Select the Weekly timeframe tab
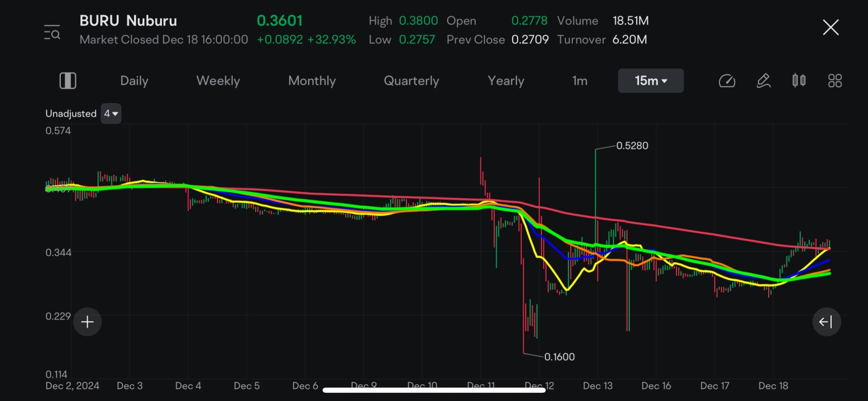 tap(218, 81)
